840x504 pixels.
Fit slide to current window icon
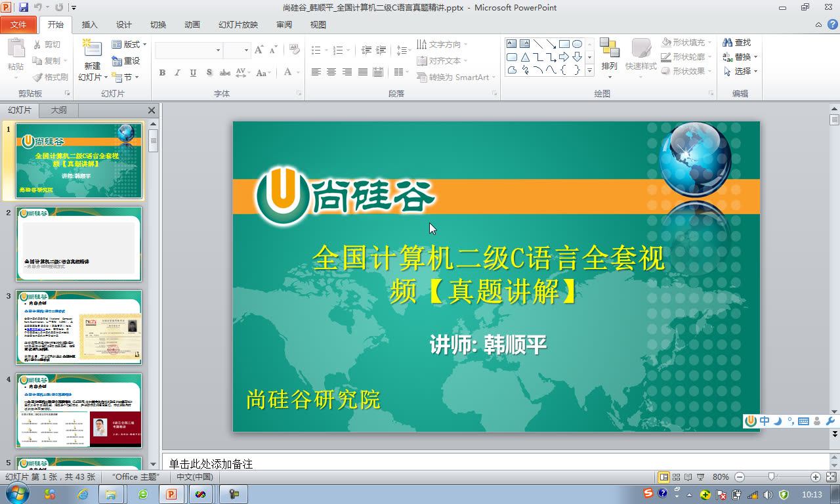pyautogui.click(x=831, y=477)
